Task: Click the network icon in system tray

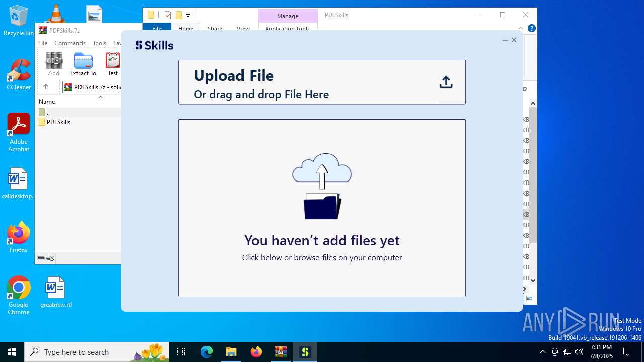Action: (x=567, y=352)
